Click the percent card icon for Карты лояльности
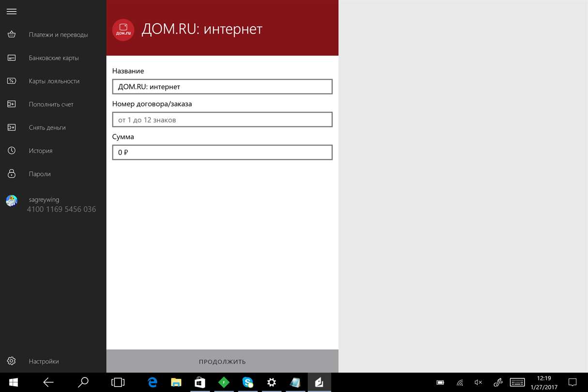 pyautogui.click(x=12, y=81)
